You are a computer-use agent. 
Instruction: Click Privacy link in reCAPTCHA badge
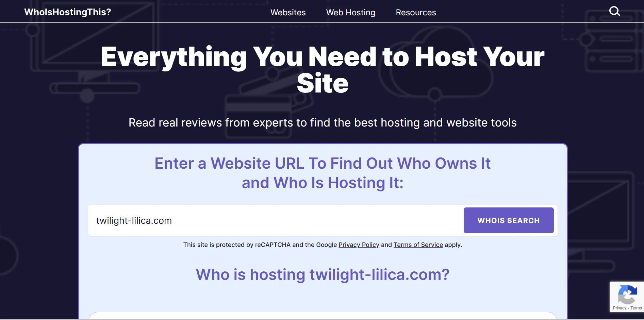[620, 308]
